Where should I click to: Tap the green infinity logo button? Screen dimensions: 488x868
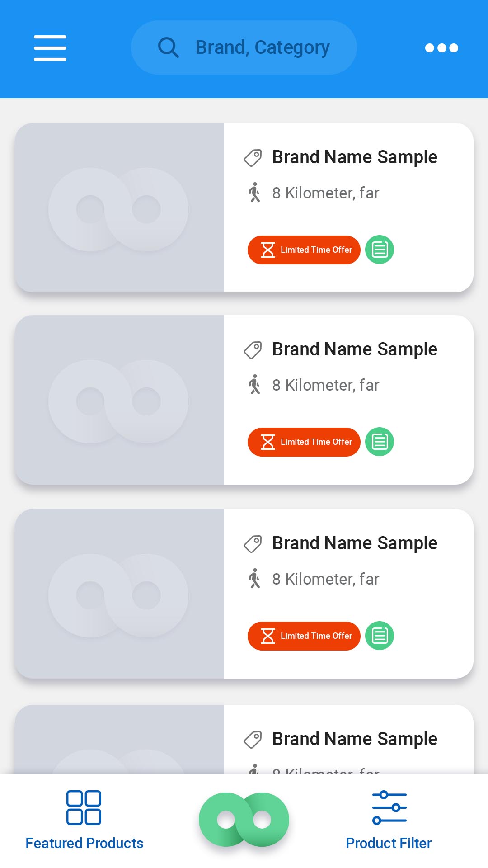[x=244, y=819]
